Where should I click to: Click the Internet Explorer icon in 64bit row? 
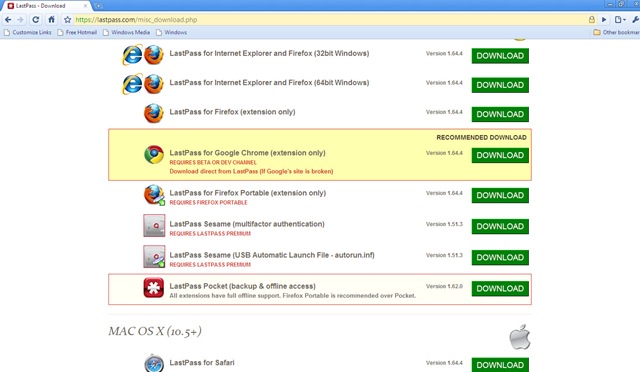click(x=132, y=84)
